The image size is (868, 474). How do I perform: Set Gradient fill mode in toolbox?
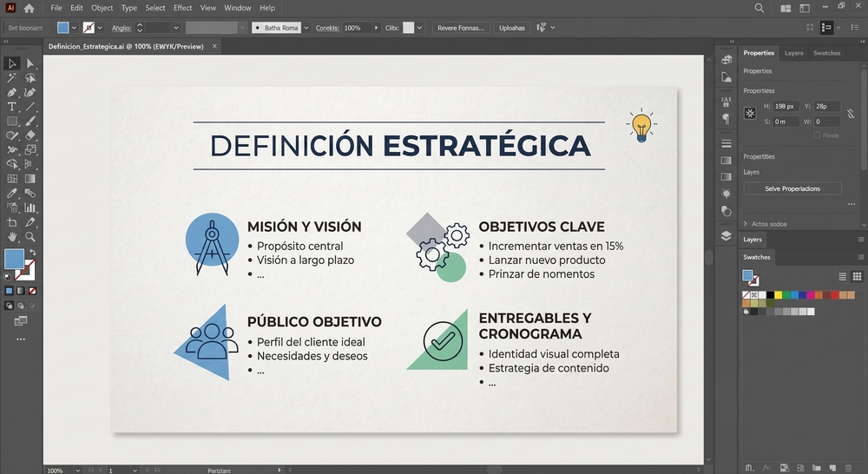click(21, 291)
